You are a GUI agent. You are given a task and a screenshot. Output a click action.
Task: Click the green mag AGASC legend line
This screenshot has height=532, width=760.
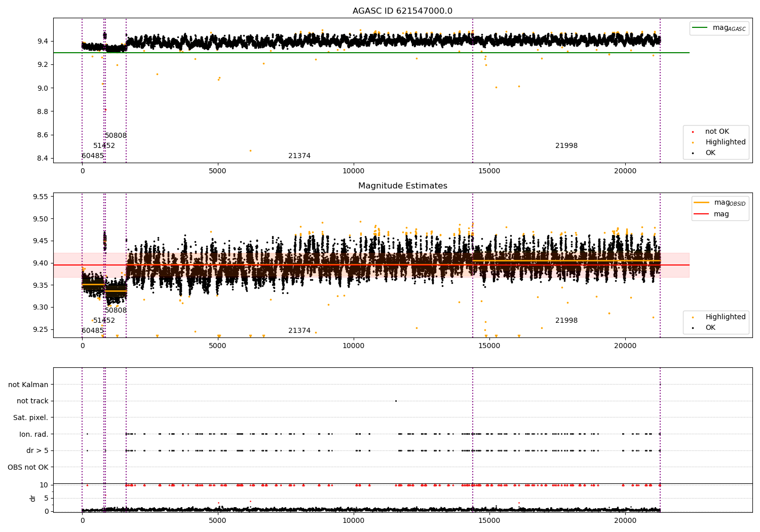tap(700, 28)
